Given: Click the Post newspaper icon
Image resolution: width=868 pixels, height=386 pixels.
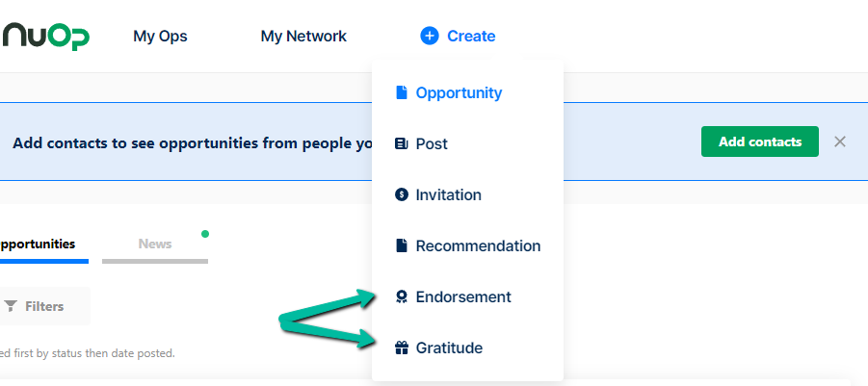Looking at the screenshot, I should coord(402,143).
